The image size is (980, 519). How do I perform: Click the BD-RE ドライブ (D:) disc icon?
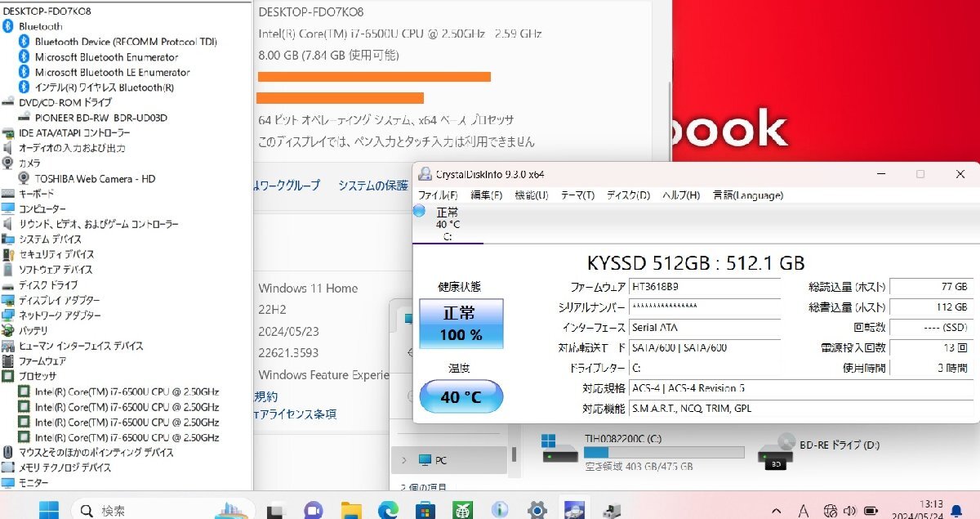776,451
